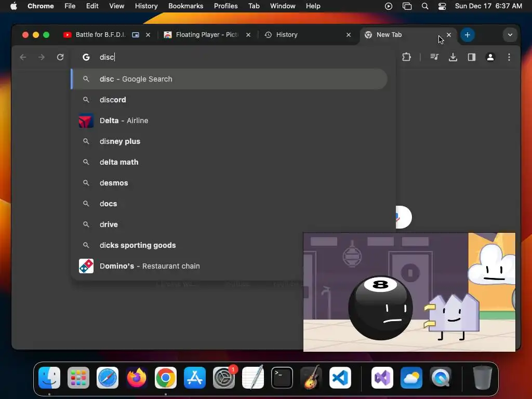Click the Now Playing menu bar icon

389,6
